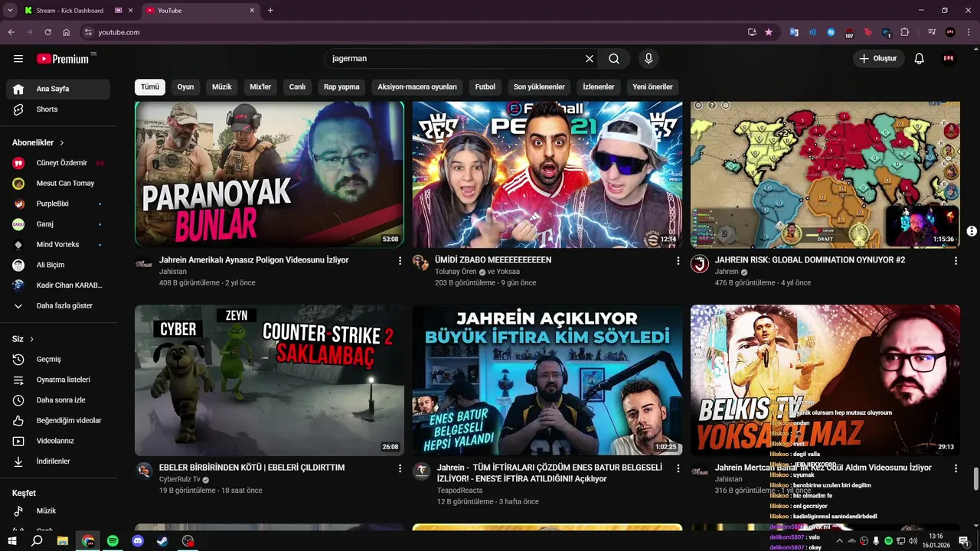Select the Aksiyon-macera oyunları filter chip
This screenshot has width=980, height=551.
pos(417,87)
